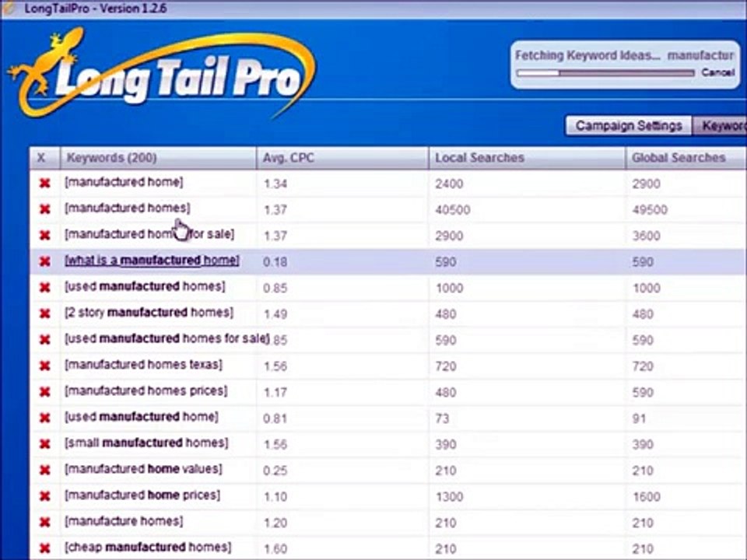Open the [what is a manufactured home] keyword link
747x560 pixels.
tap(152, 261)
